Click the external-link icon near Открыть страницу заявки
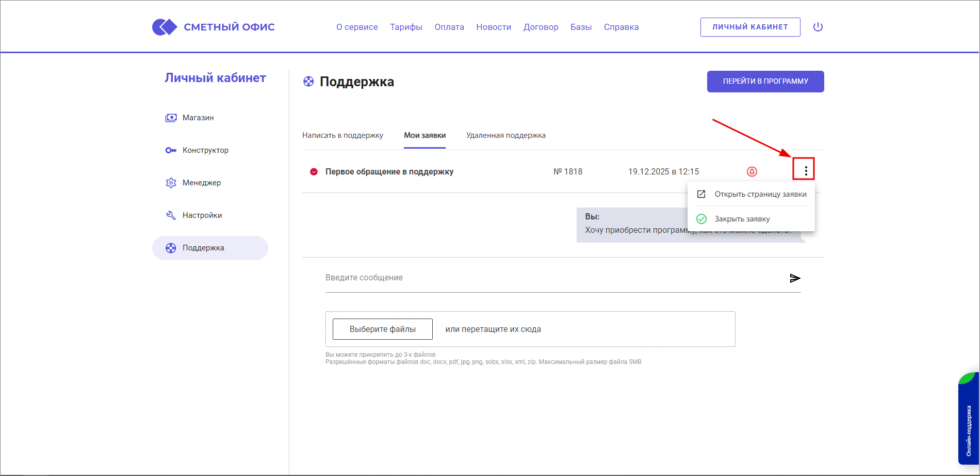Viewport: 980px width, 476px height. pyautogui.click(x=701, y=194)
